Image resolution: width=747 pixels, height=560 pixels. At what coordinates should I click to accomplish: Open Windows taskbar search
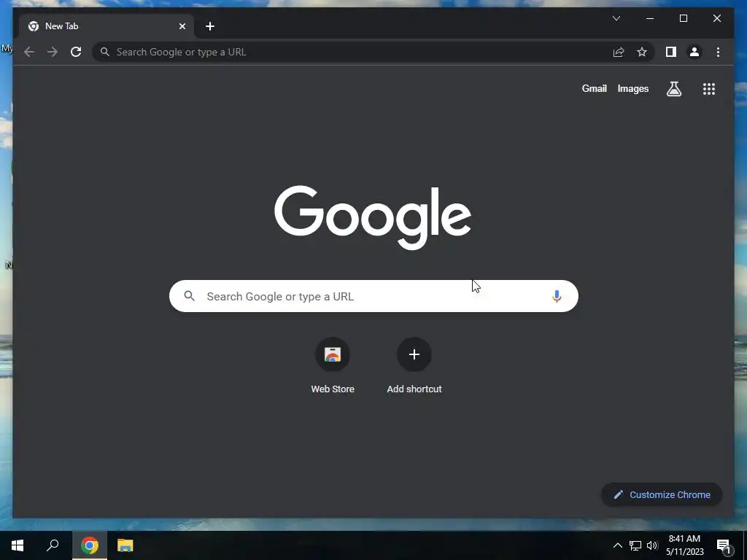pos(53,545)
